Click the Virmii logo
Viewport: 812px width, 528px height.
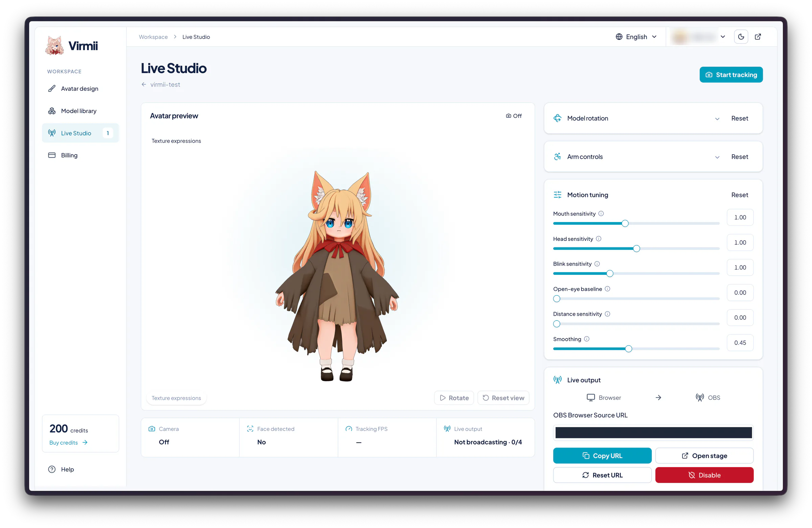(x=71, y=46)
